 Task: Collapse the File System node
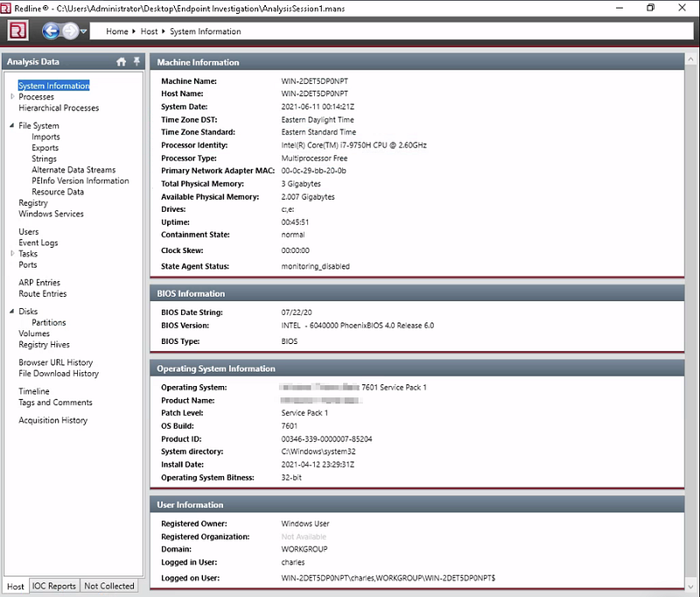(12, 125)
